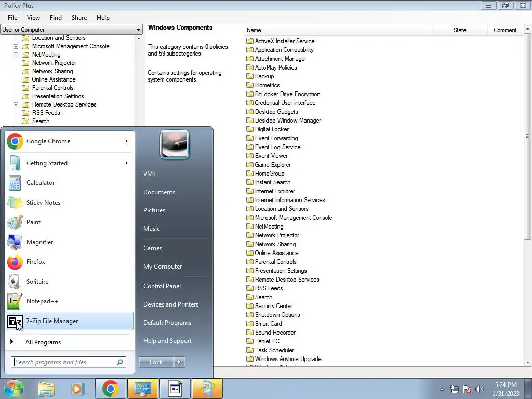Click the Search programs and files box
This screenshot has height=399, width=532.
[69, 362]
